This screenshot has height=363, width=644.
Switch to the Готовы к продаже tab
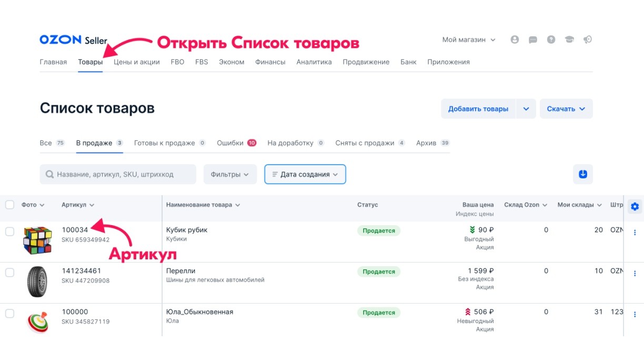(170, 143)
